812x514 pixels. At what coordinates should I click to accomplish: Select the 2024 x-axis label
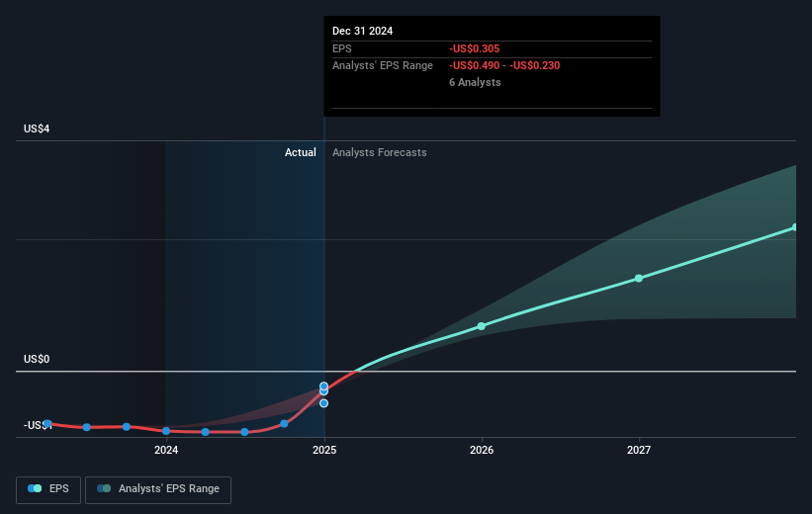click(x=166, y=450)
